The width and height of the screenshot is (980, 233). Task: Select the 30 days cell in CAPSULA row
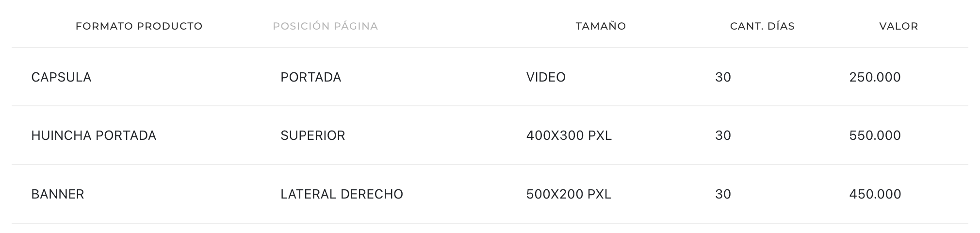tap(723, 77)
